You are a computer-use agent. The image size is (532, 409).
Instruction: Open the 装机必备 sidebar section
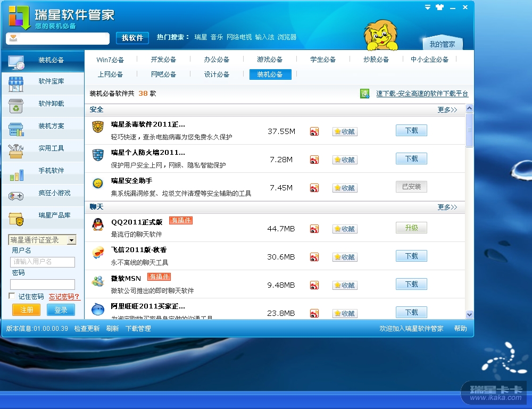(43, 61)
